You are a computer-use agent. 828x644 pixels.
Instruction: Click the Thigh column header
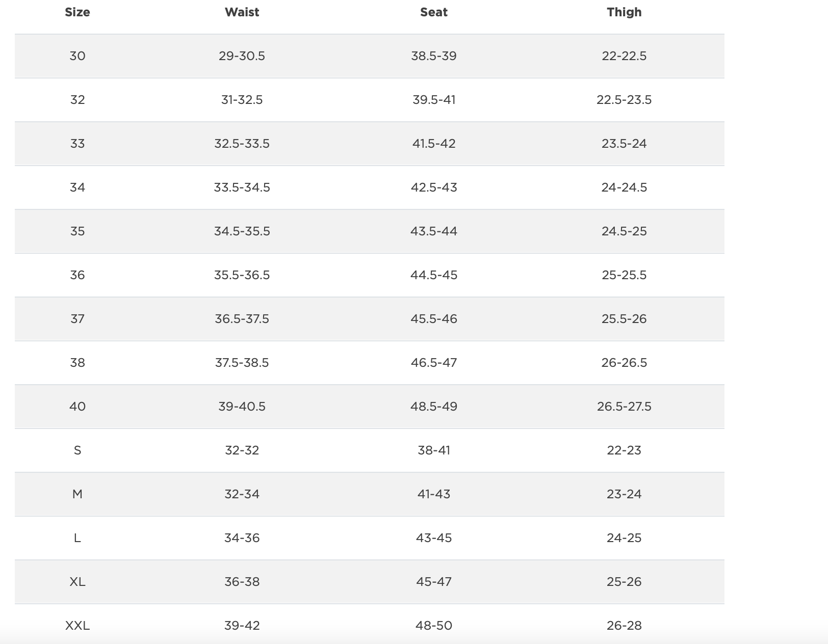624,12
